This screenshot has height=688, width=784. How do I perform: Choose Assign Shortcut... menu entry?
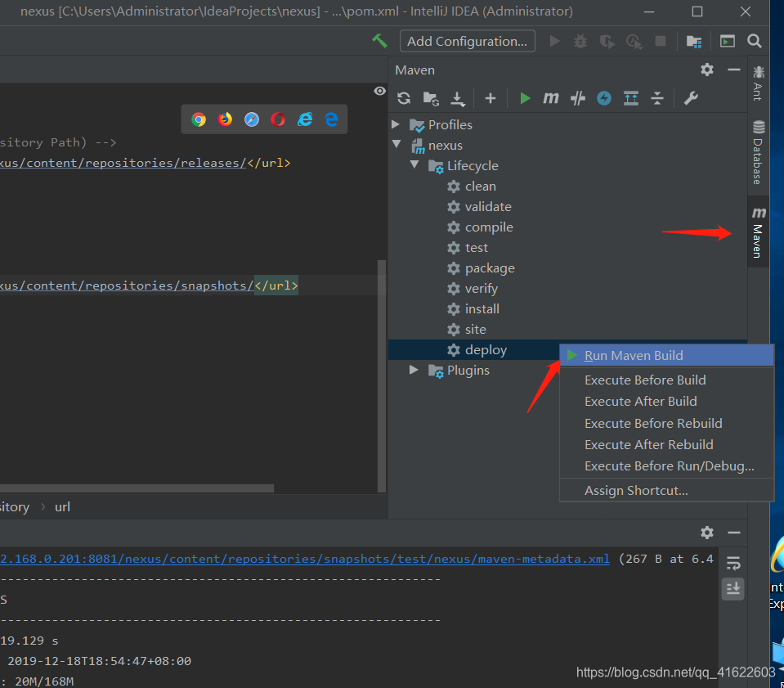[666, 490]
